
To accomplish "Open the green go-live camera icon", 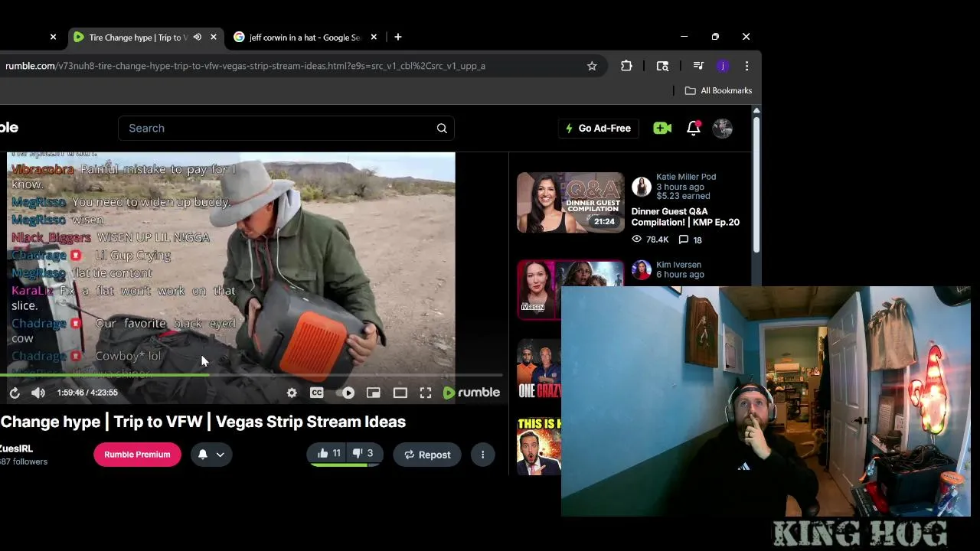I will tap(662, 128).
